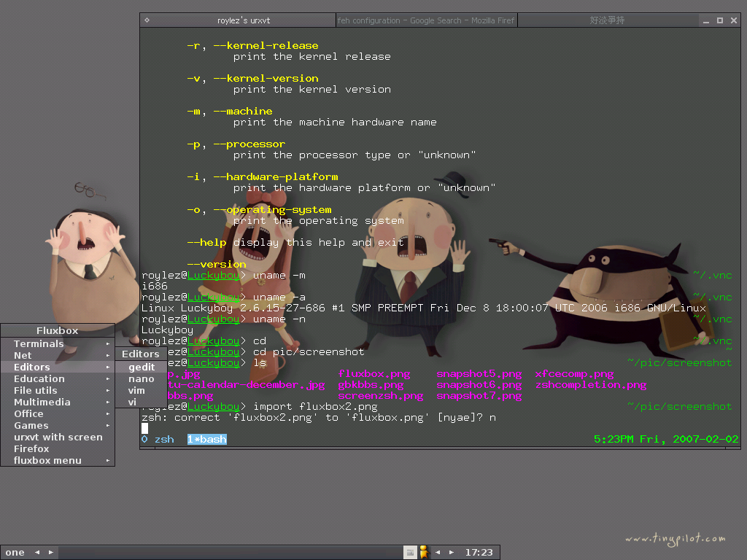Click next-window arrow left of the clock
747x560 pixels.
pyautogui.click(x=451, y=553)
